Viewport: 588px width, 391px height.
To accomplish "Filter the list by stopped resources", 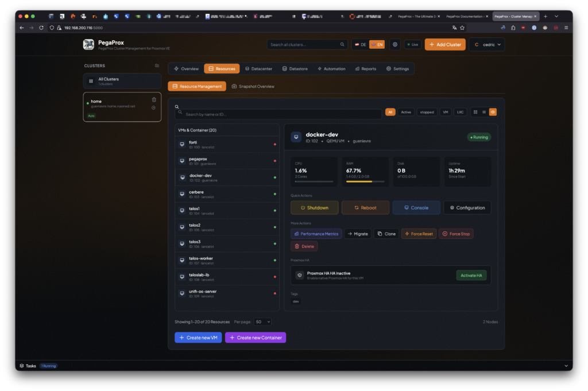I will (427, 112).
